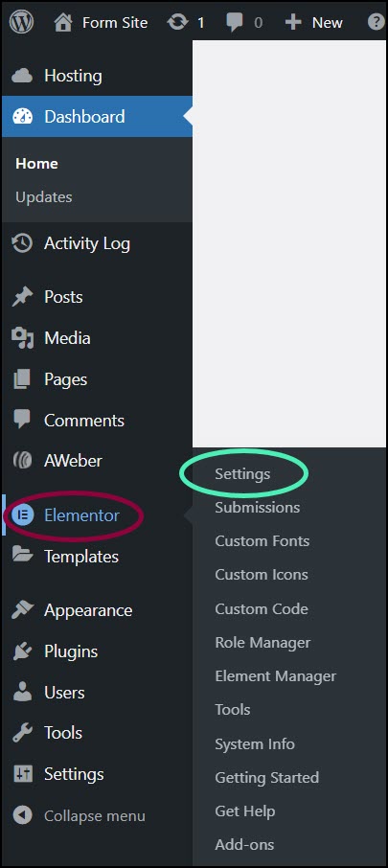Click the Hosting cloud icon
Viewport: 388px width, 868px height.
(x=22, y=76)
